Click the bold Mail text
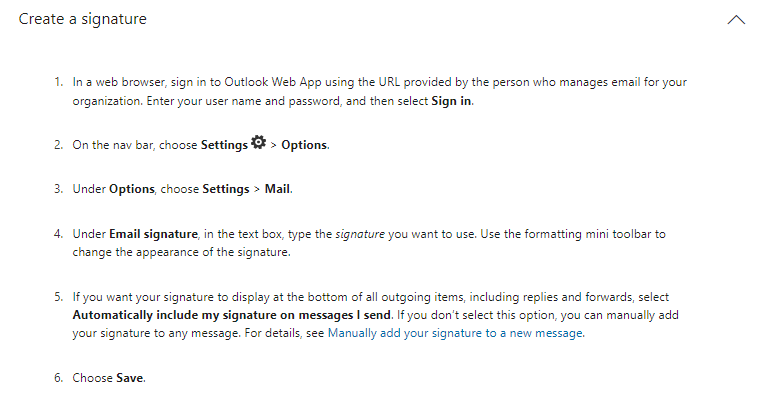The width and height of the screenshot is (771, 406). pyautogui.click(x=277, y=189)
